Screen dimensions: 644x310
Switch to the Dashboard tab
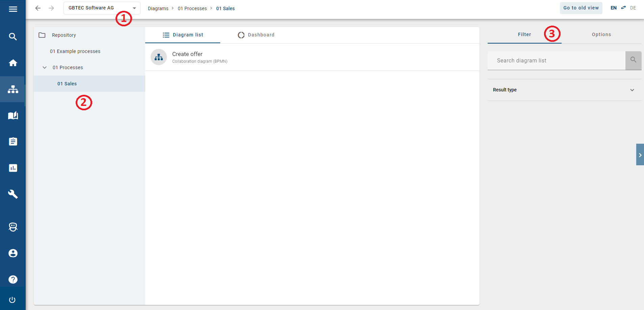[x=256, y=35]
